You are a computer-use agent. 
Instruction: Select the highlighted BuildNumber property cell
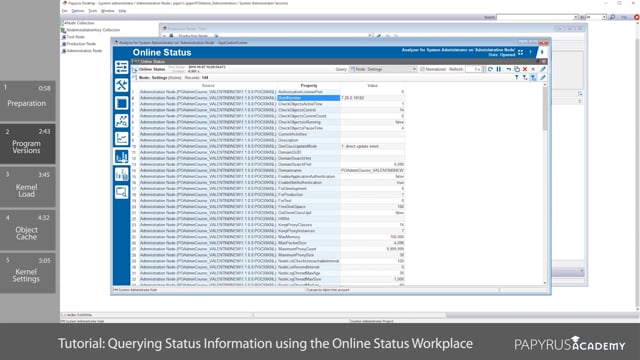(x=309, y=98)
